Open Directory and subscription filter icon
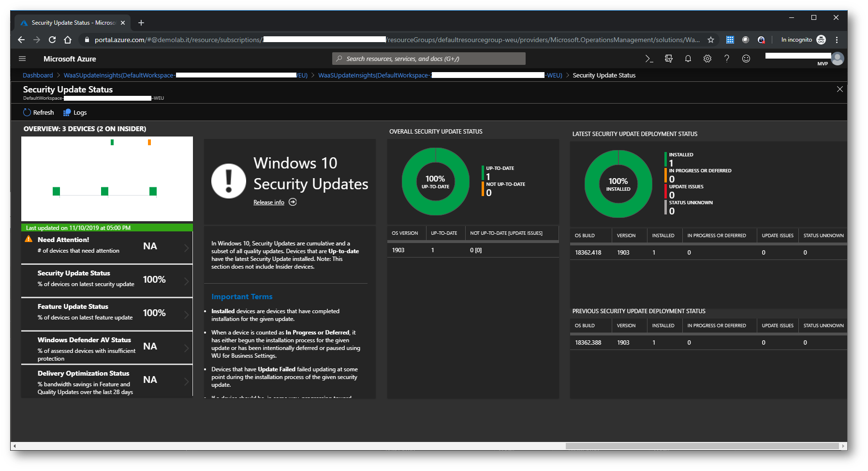Viewport: 868px width, 471px height. point(669,59)
